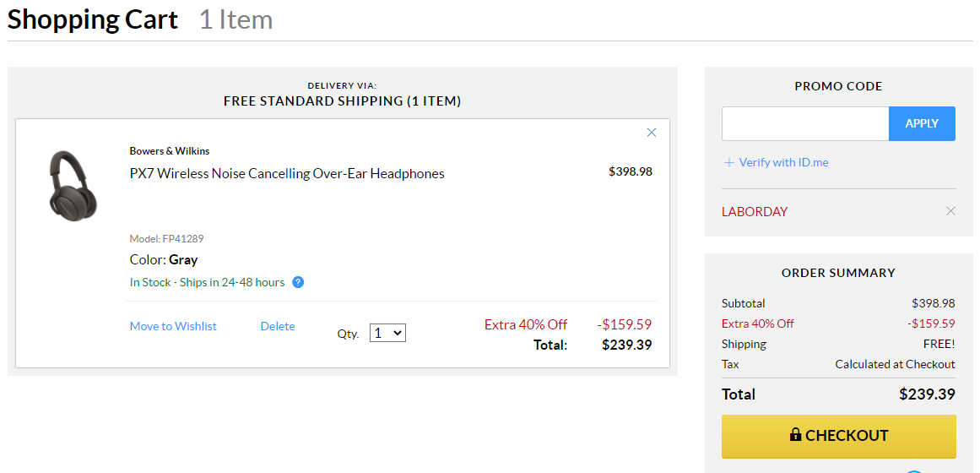Move the headphones to Wishlist
The height and width of the screenshot is (473, 980).
click(173, 326)
